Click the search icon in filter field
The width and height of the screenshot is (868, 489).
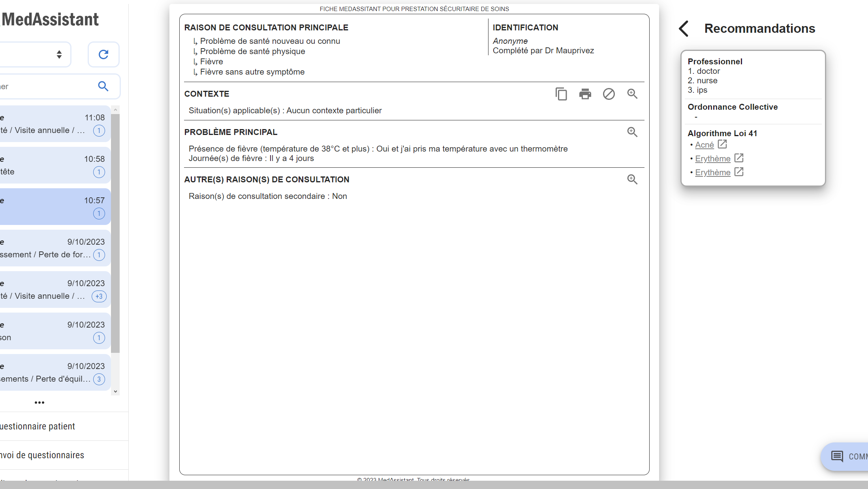click(x=103, y=86)
